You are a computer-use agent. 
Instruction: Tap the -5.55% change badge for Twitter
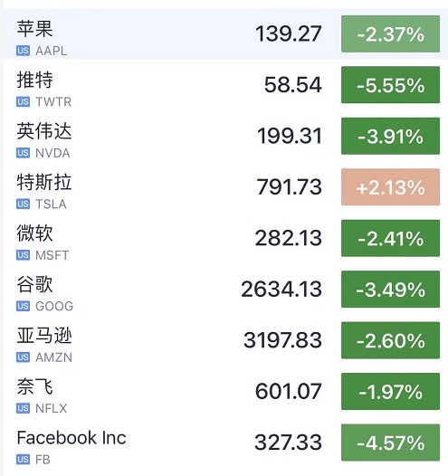[x=390, y=85]
